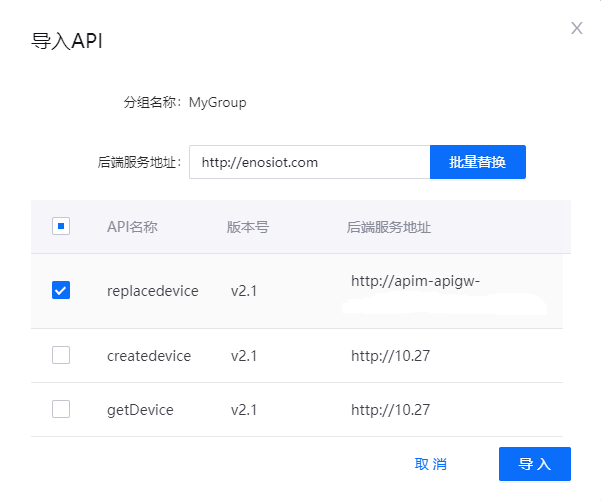Image resolution: width=601 pixels, height=500 pixels.
Task: Click the replacedevice version v2.1 cell
Action: 244,291
